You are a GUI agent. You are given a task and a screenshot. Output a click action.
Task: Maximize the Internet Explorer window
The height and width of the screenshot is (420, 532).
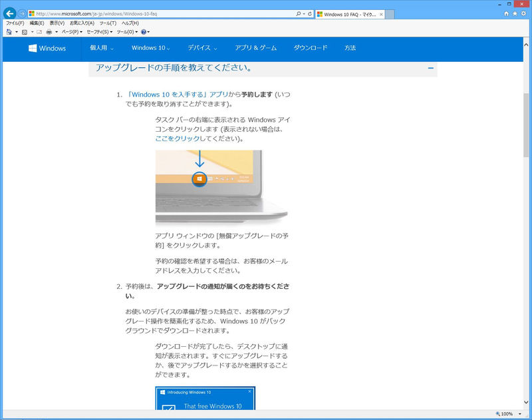click(509, 4)
